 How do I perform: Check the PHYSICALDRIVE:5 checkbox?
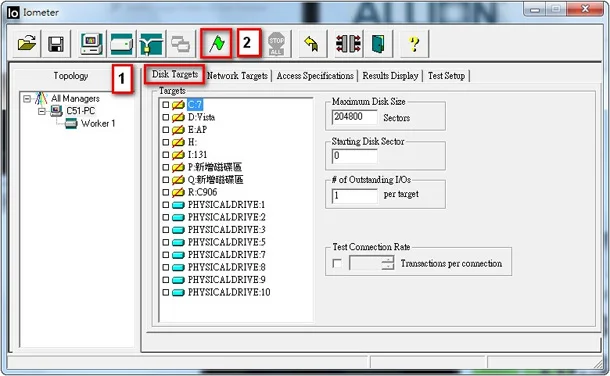[x=166, y=242]
